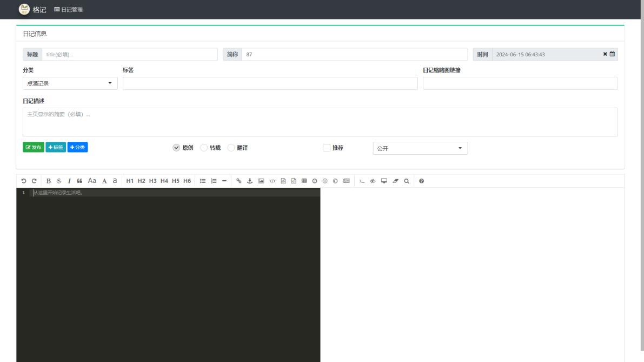Open the 日记管理 menu item
The width and height of the screenshot is (644, 362).
(x=68, y=9)
